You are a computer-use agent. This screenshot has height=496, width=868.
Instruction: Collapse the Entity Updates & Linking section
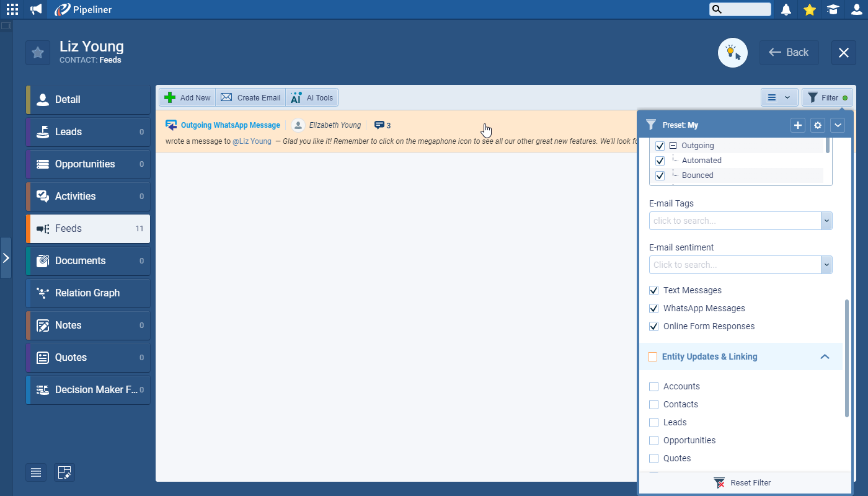[x=825, y=356]
